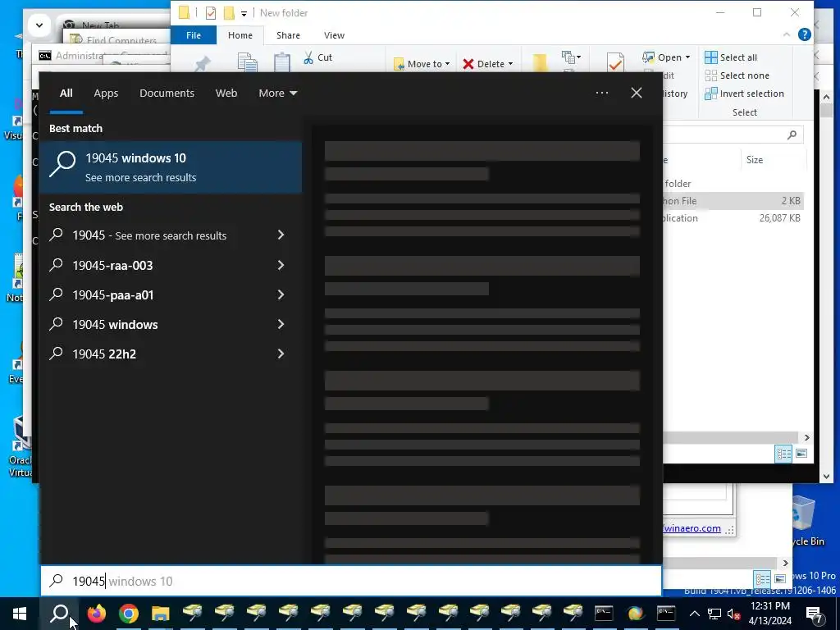840x630 pixels.
Task: Click the Cut scissors icon in Explorer ribbon
Action: 308,57
